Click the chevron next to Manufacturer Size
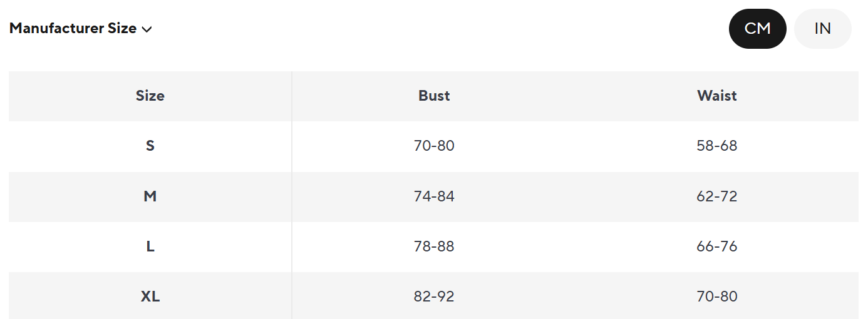The image size is (868, 319). coord(147,29)
